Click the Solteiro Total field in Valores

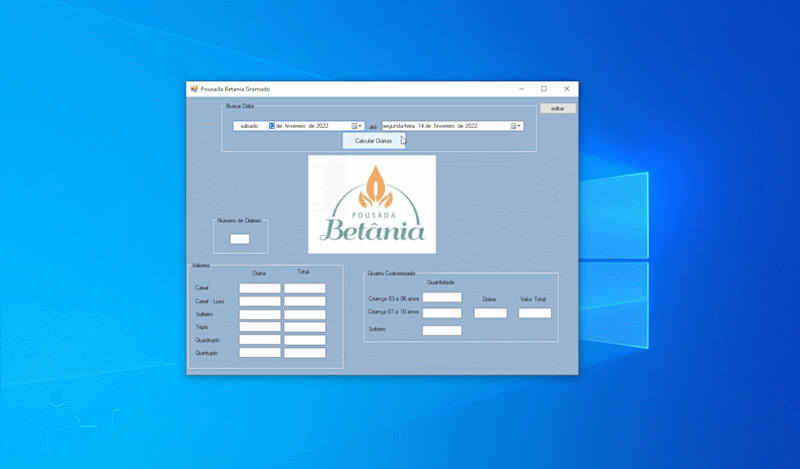pos(305,314)
